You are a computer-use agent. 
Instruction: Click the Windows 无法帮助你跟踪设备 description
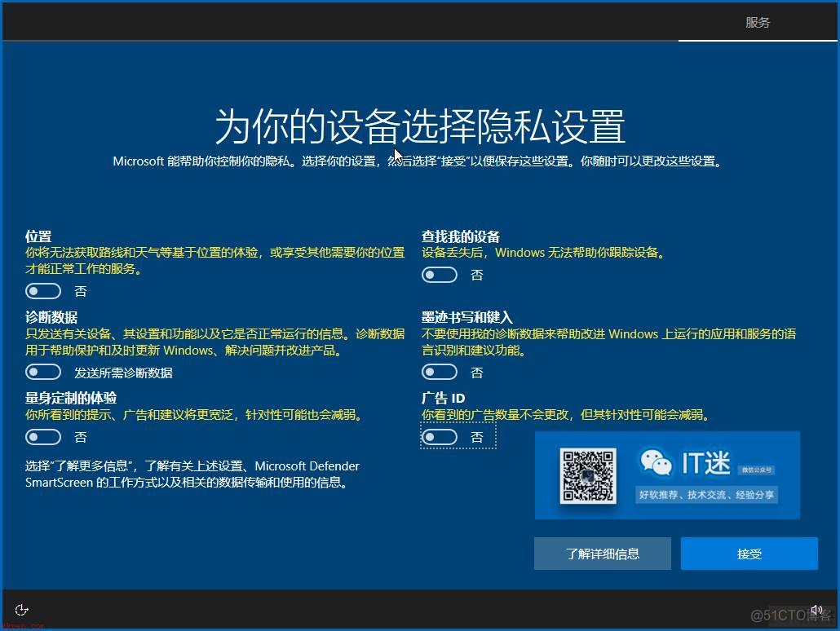[x=543, y=252]
